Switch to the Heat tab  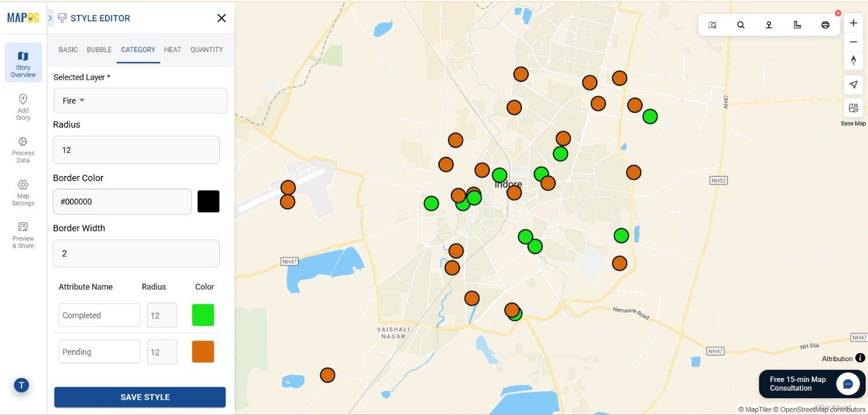click(172, 50)
